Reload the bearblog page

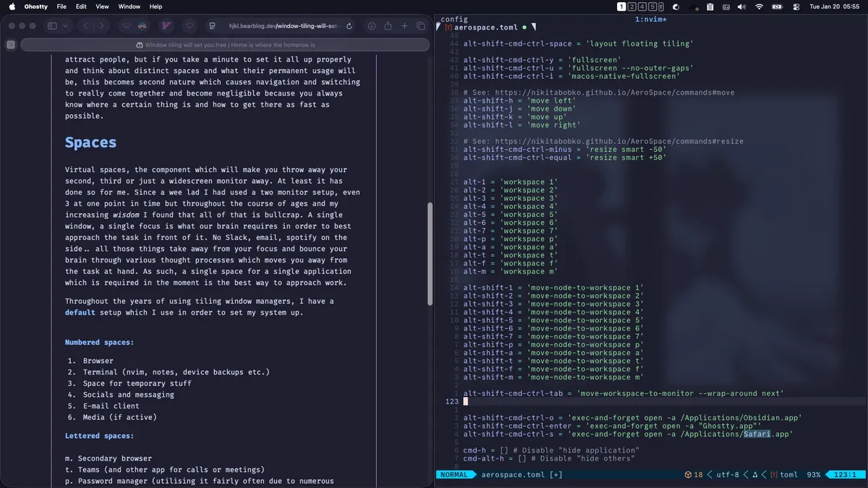(x=349, y=26)
